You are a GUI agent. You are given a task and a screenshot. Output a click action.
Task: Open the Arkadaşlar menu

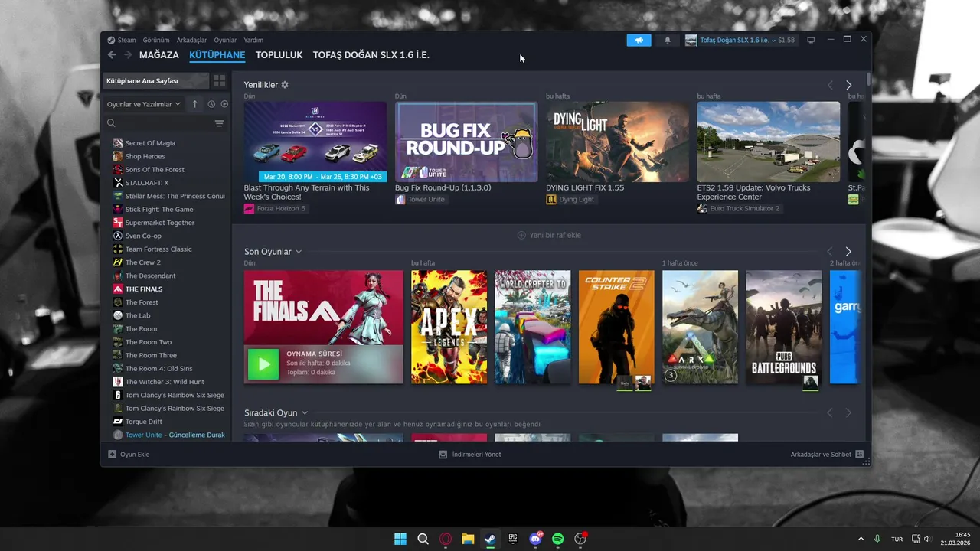click(191, 40)
